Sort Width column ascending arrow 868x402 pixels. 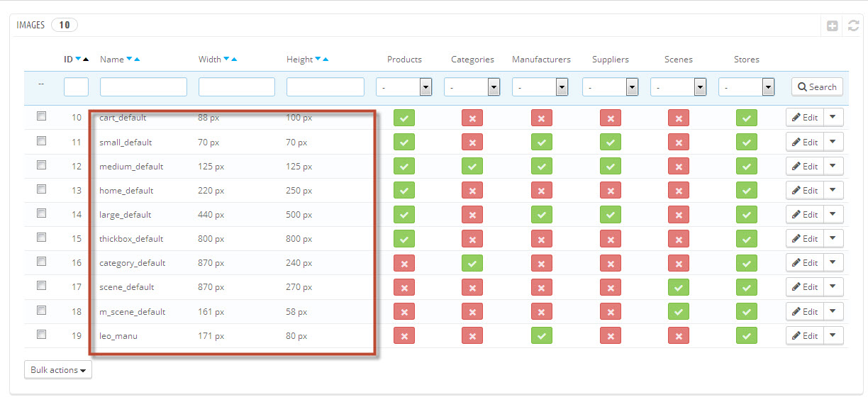pyautogui.click(x=234, y=60)
